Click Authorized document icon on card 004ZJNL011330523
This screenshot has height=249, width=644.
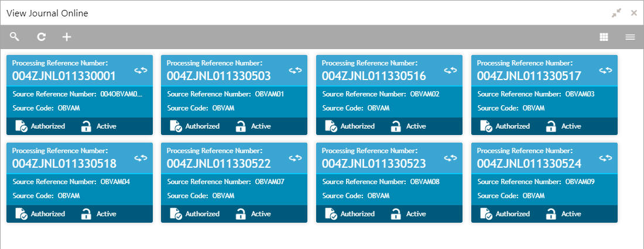[x=331, y=214]
